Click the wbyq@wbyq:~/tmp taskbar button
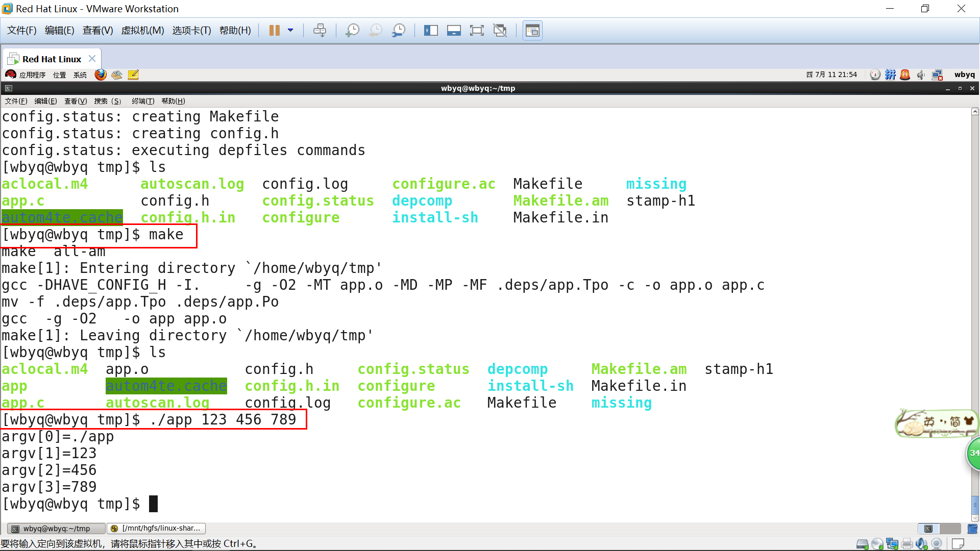Image resolution: width=980 pixels, height=551 pixels. (x=55, y=529)
